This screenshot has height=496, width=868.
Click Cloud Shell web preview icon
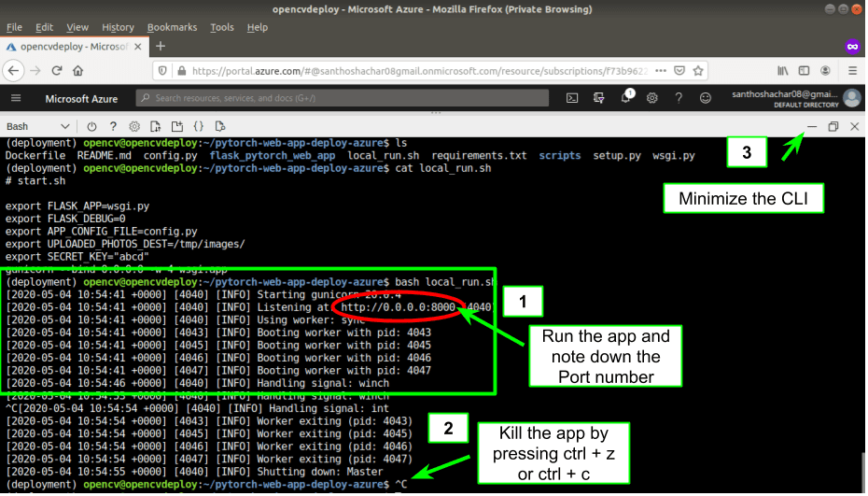point(219,126)
